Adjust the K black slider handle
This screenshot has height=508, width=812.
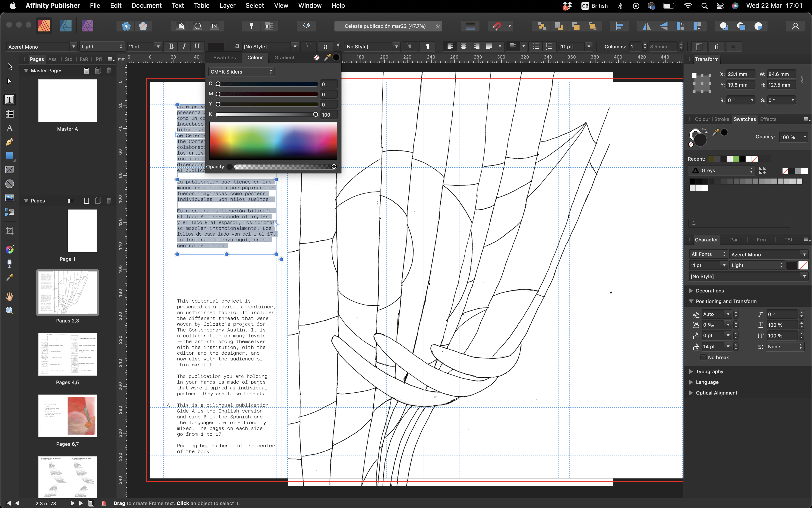point(315,115)
